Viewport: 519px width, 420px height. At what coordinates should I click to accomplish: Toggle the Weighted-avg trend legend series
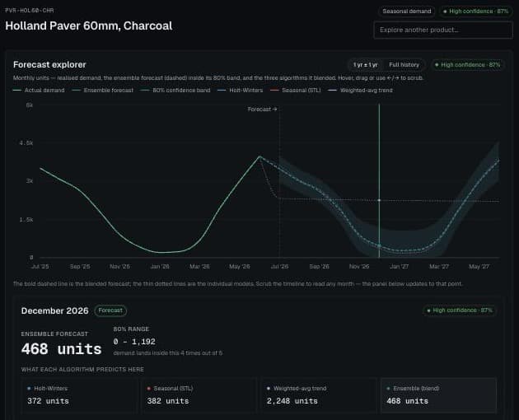(x=360, y=91)
